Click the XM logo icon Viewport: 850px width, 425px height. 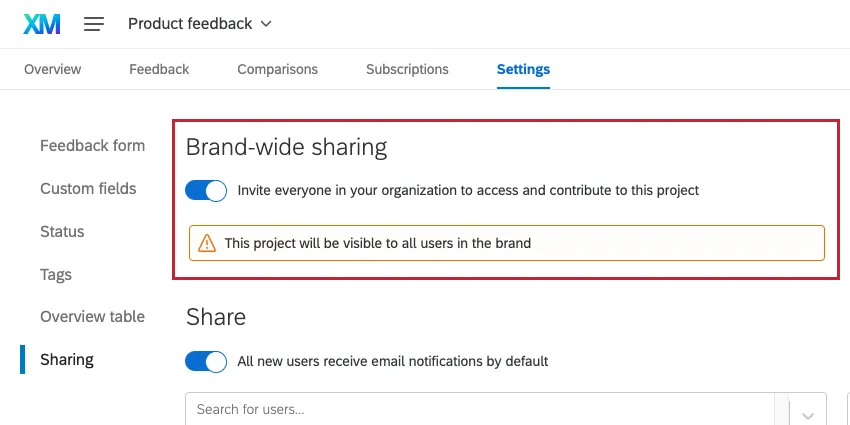[42, 24]
